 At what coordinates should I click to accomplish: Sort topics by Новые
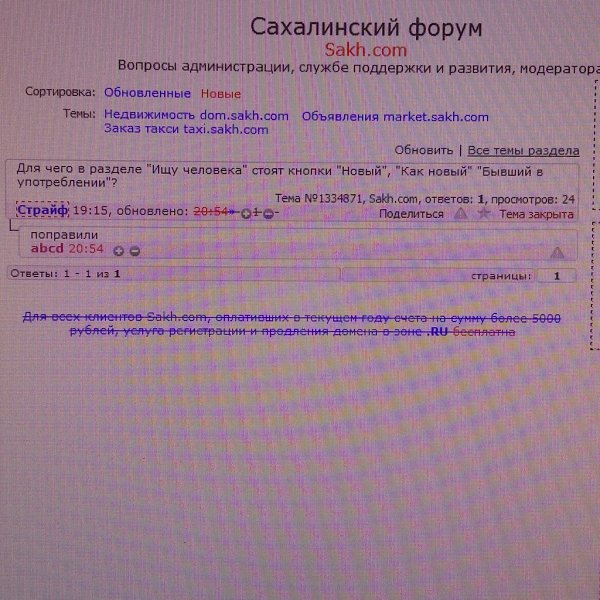pyautogui.click(x=221, y=94)
